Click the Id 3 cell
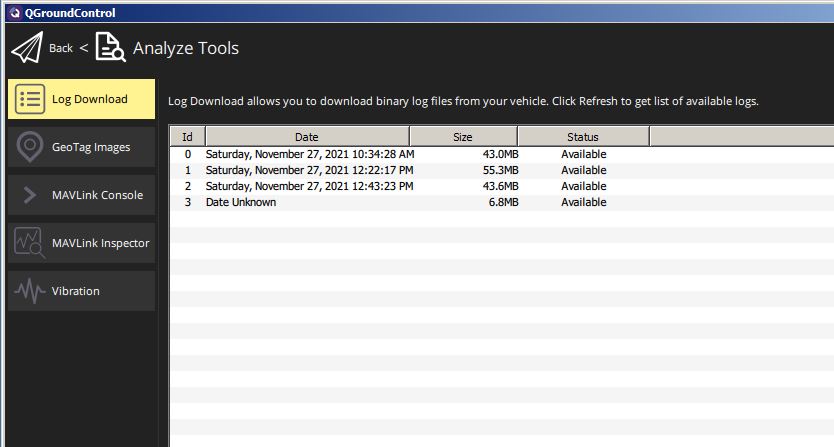The width and height of the screenshot is (834, 447). click(188, 202)
